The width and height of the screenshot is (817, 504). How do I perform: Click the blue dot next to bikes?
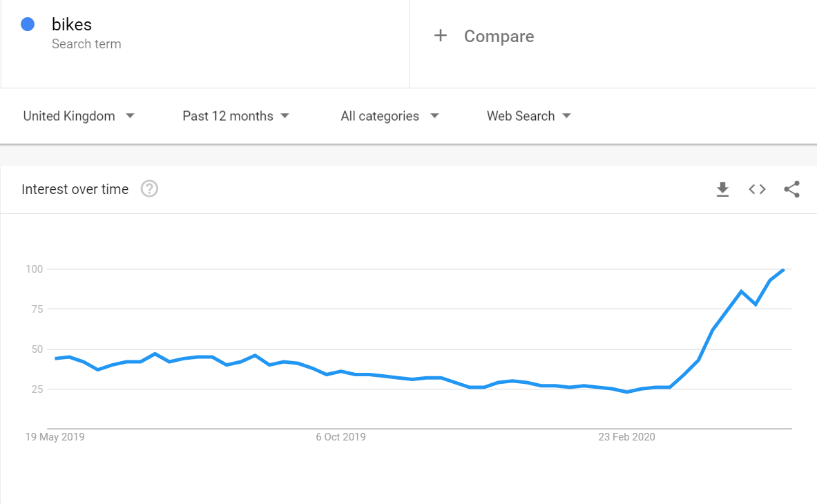click(x=28, y=25)
